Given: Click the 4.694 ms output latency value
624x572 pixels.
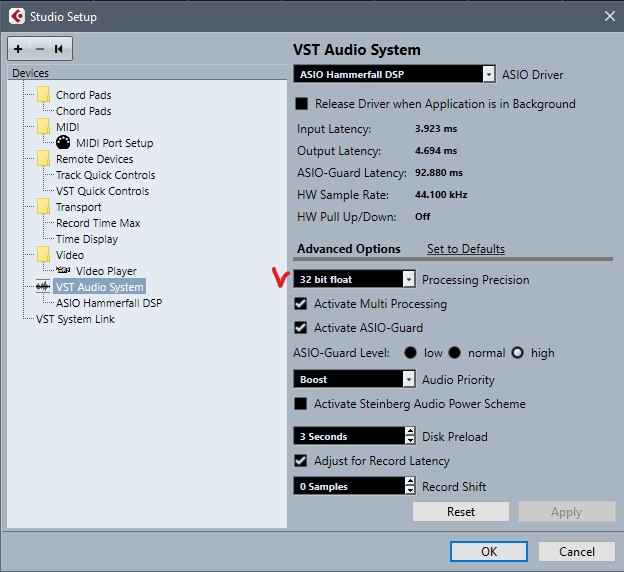Looking at the screenshot, I should [x=436, y=150].
